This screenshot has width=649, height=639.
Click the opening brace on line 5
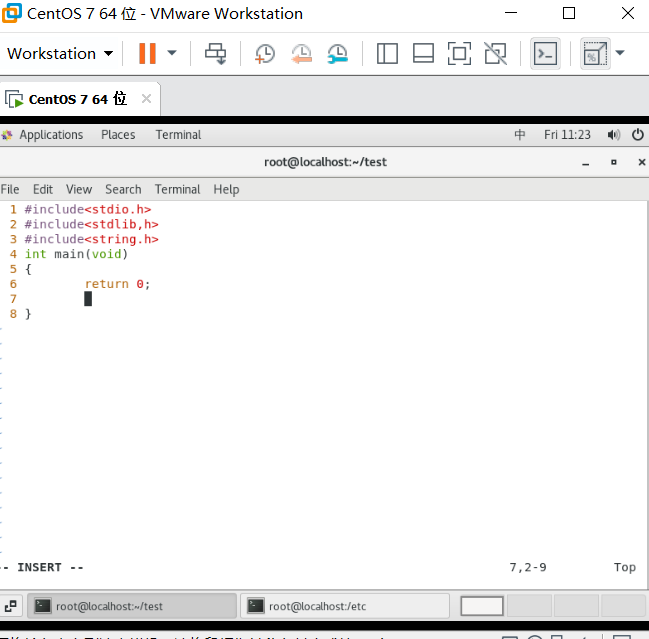(28, 269)
